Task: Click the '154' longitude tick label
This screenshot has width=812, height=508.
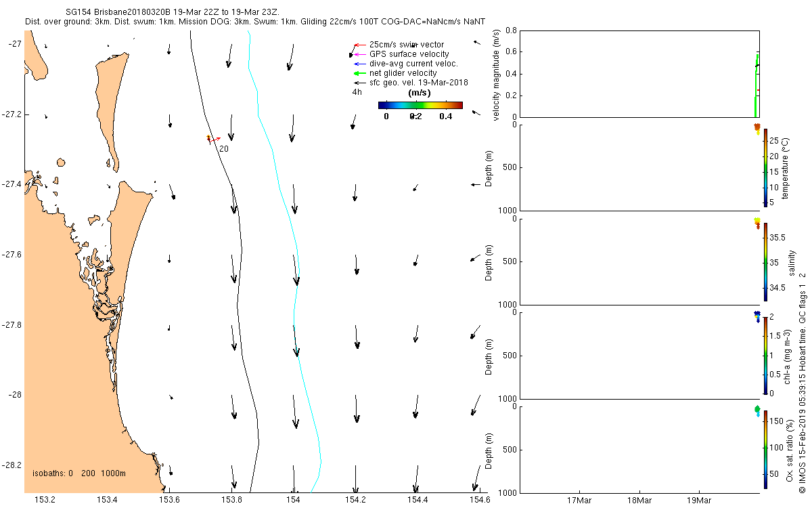Action: [293, 500]
